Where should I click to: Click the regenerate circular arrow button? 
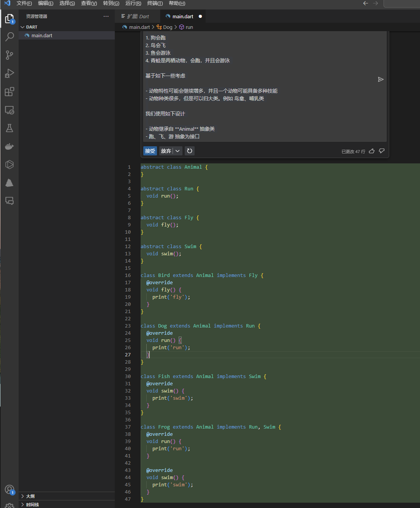pos(189,151)
